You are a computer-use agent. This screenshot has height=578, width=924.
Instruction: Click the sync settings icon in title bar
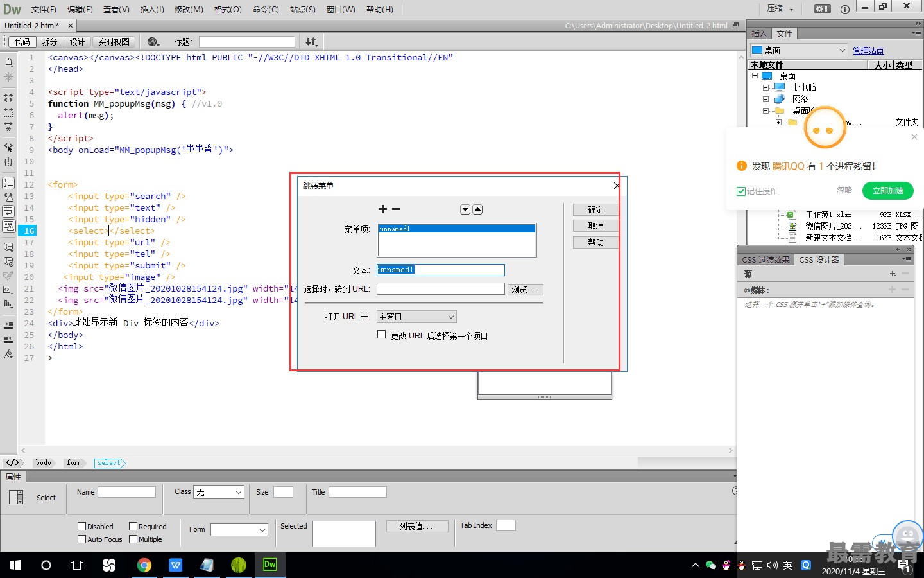pos(822,9)
